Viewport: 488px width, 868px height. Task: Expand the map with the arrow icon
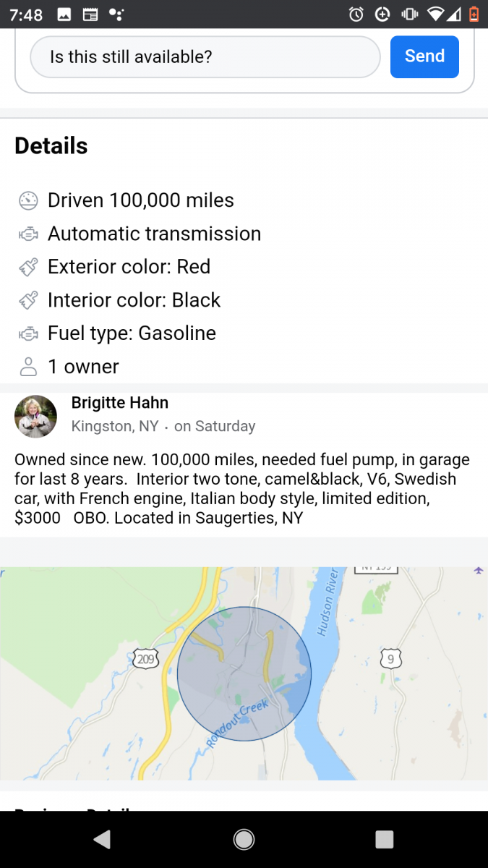(478, 570)
